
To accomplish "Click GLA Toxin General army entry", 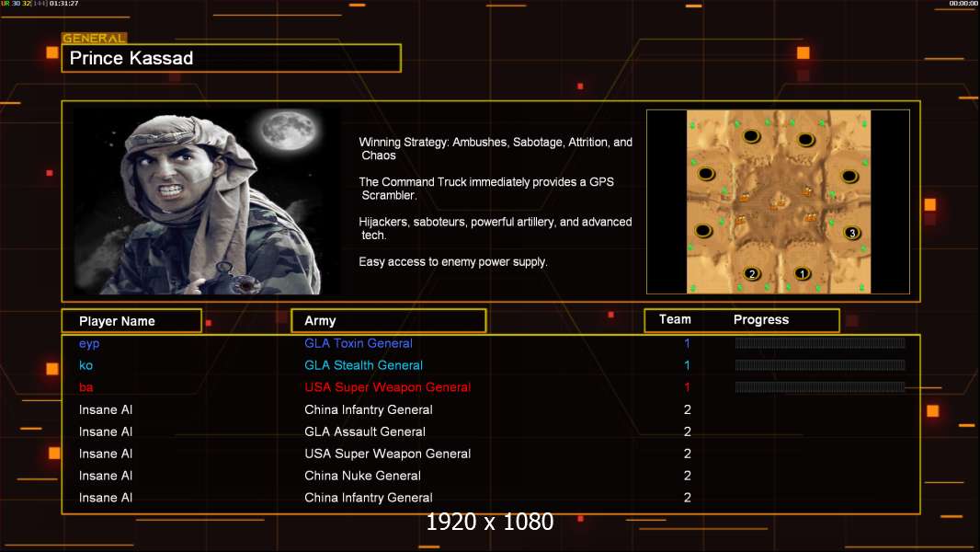I will point(359,343).
